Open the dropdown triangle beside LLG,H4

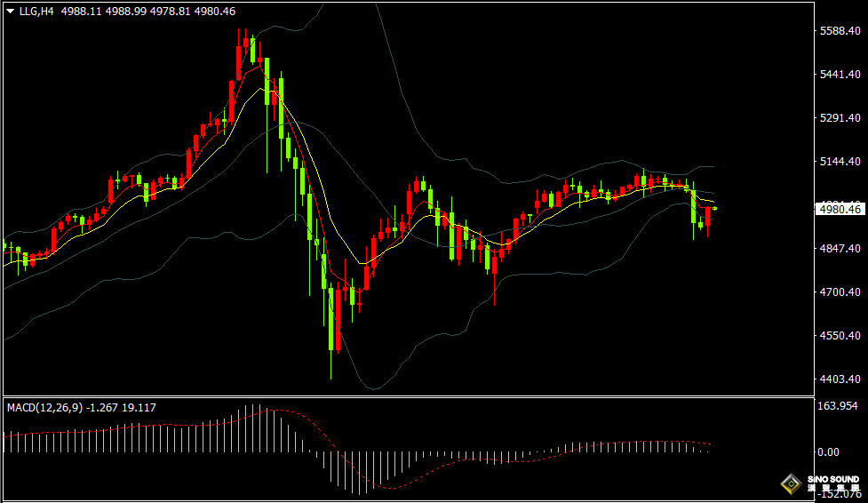coord(11,12)
